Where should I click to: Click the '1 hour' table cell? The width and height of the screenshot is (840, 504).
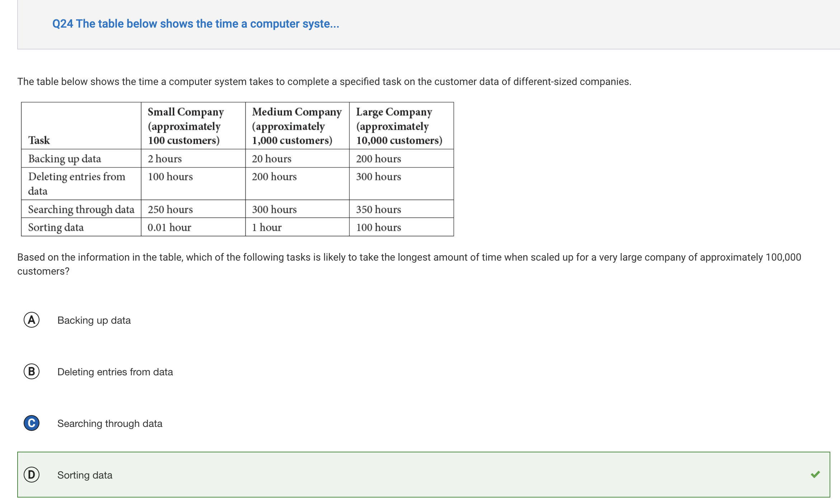tap(297, 227)
